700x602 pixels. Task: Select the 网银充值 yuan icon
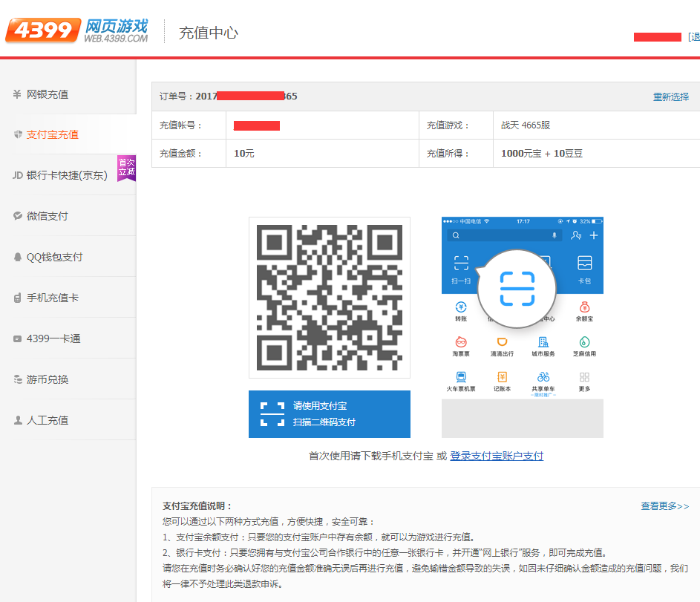point(17,94)
